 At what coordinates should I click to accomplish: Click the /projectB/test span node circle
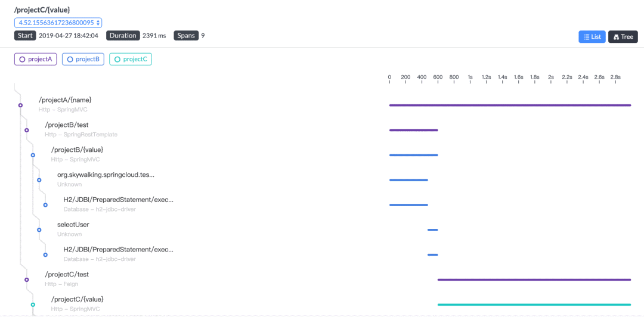click(26, 130)
